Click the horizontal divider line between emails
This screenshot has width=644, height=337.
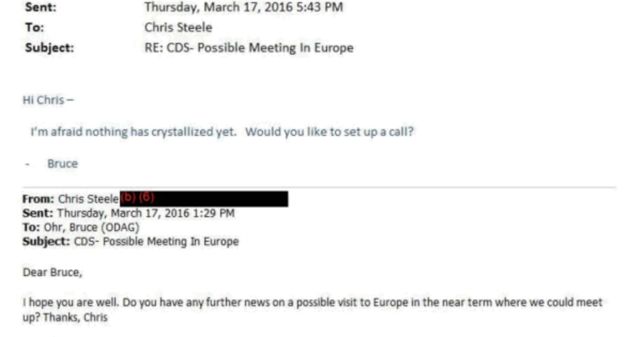point(321,187)
